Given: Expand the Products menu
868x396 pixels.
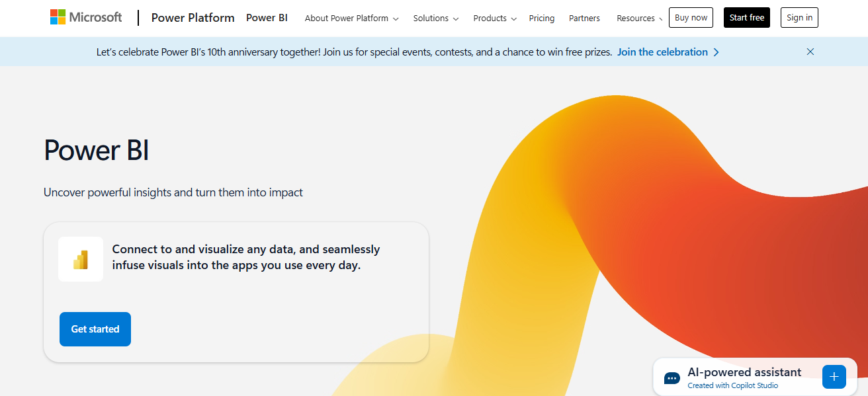Looking at the screenshot, I should click(495, 18).
